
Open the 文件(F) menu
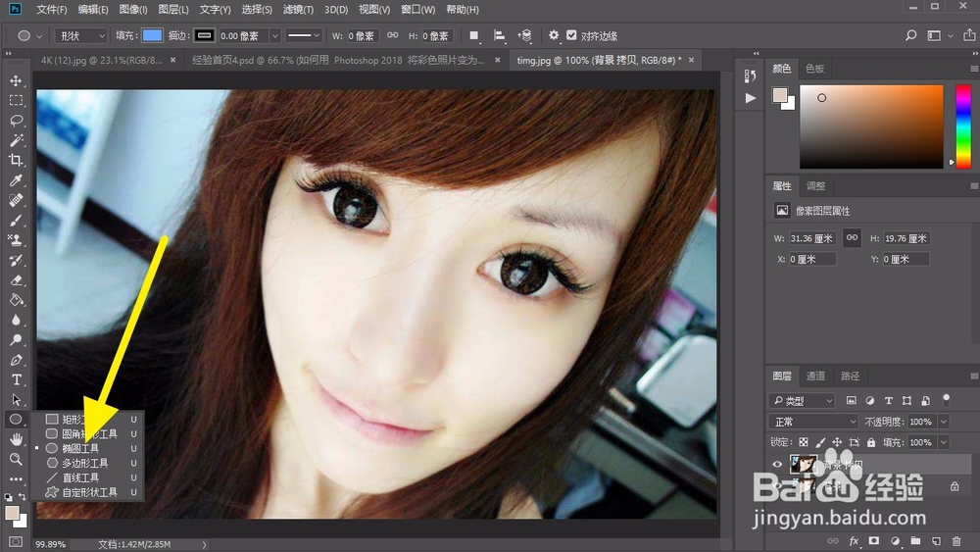coord(51,10)
